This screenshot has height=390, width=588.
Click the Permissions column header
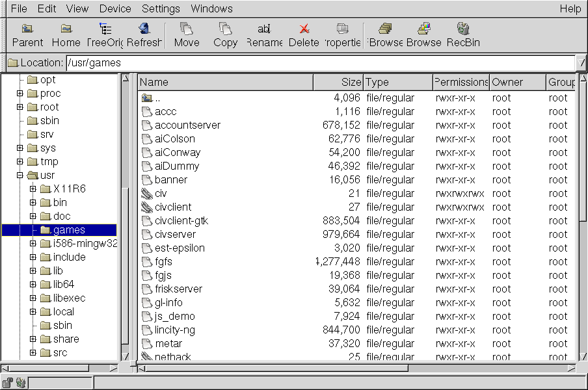[x=461, y=82]
